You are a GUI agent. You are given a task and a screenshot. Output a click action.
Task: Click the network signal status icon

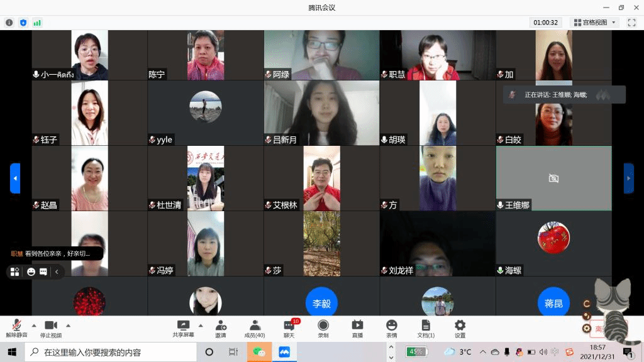tap(37, 23)
